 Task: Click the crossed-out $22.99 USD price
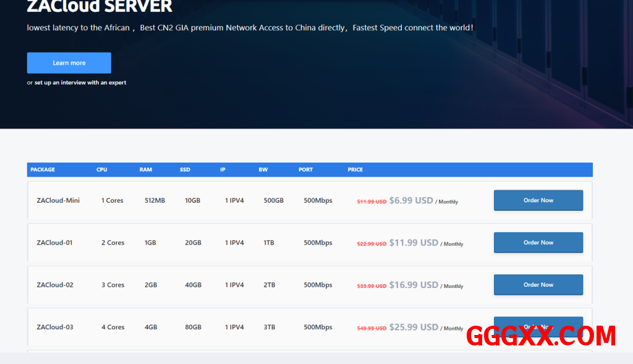click(x=372, y=244)
